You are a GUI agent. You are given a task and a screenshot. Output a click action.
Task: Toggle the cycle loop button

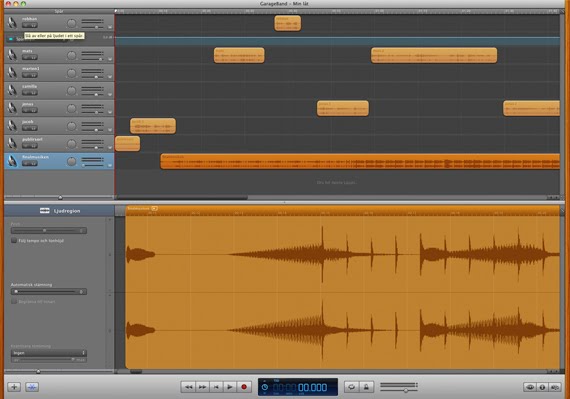click(x=352, y=387)
